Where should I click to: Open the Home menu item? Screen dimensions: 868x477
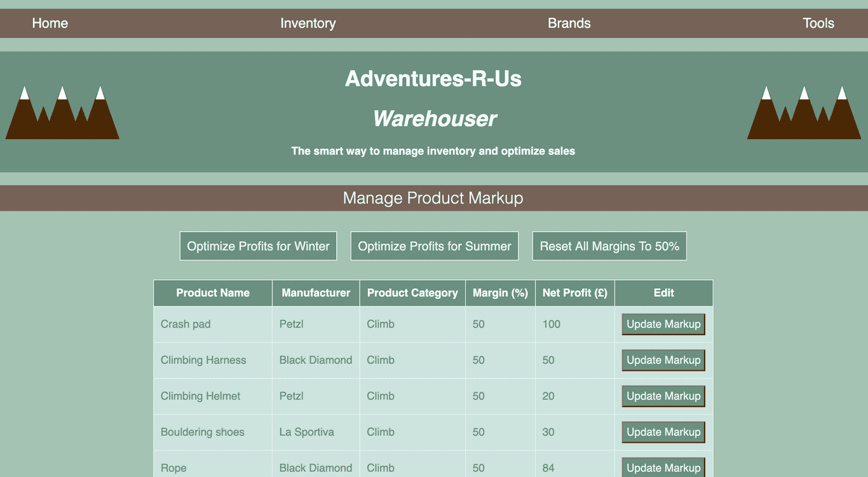point(50,24)
